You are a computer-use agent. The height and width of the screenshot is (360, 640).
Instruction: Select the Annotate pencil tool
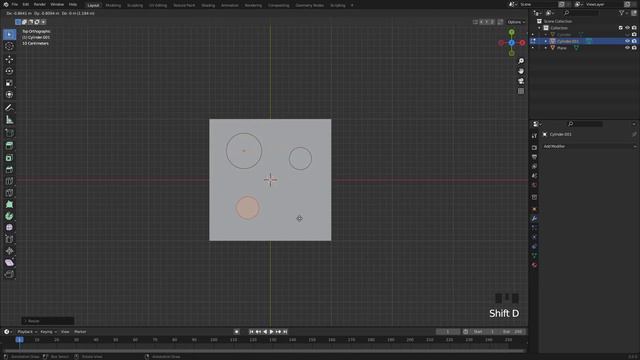coord(9,108)
